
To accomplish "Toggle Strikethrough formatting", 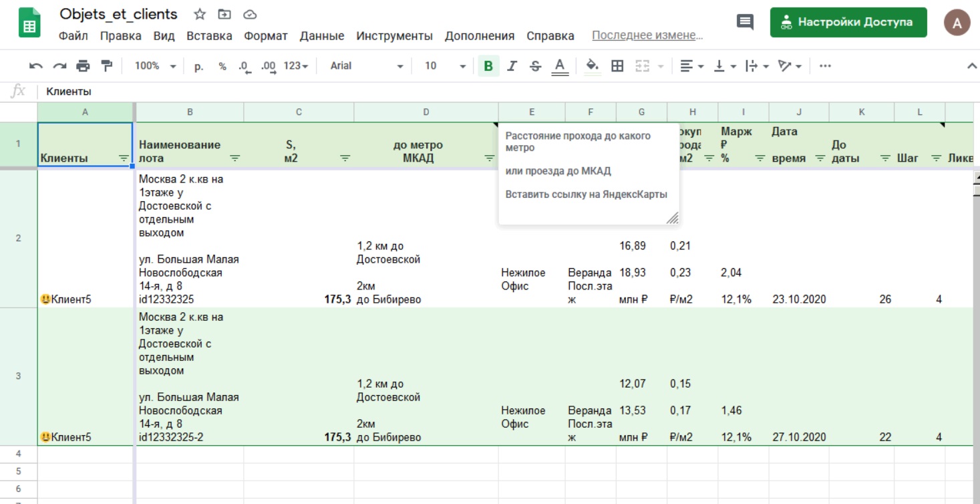I will 535,66.
